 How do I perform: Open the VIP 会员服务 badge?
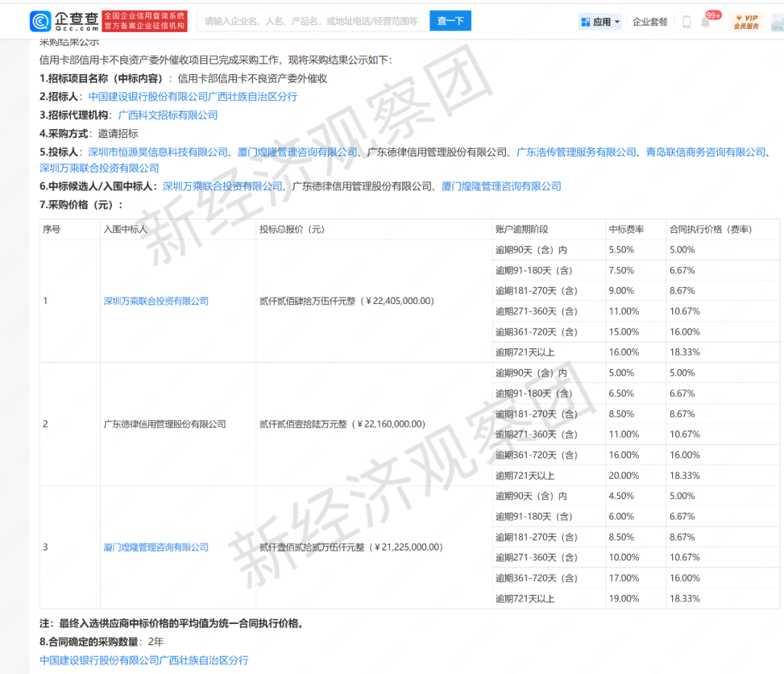746,22
